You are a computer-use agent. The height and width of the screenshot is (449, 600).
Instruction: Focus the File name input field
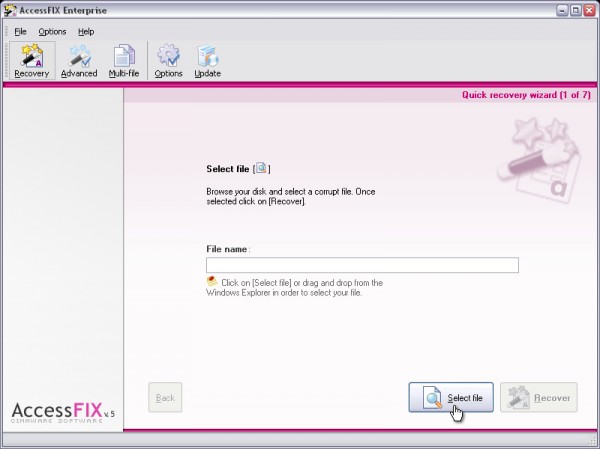362,265
